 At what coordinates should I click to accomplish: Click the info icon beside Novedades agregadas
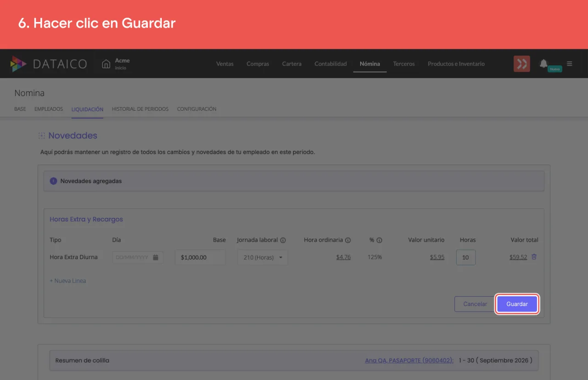[x=53, y=181]
